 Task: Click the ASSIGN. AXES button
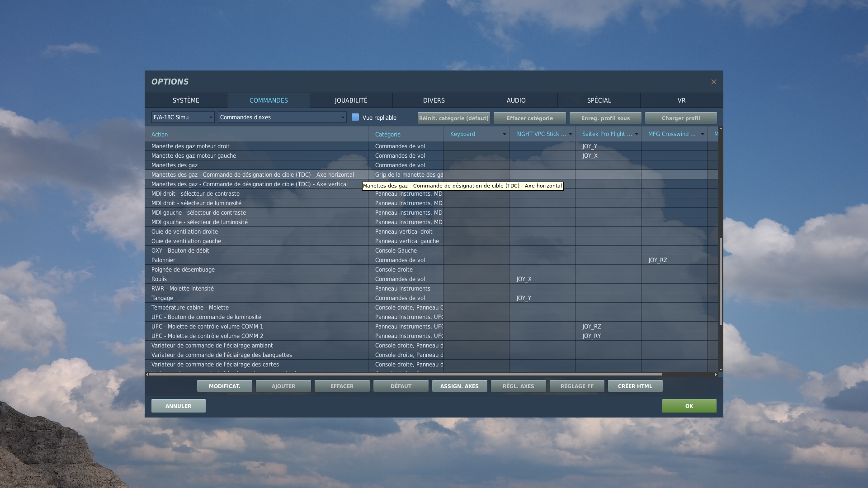459,386
